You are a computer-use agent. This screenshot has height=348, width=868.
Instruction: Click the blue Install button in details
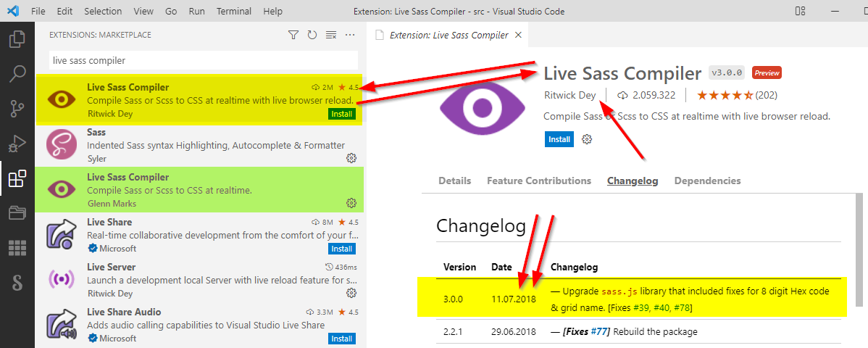[x=559, y=139]
